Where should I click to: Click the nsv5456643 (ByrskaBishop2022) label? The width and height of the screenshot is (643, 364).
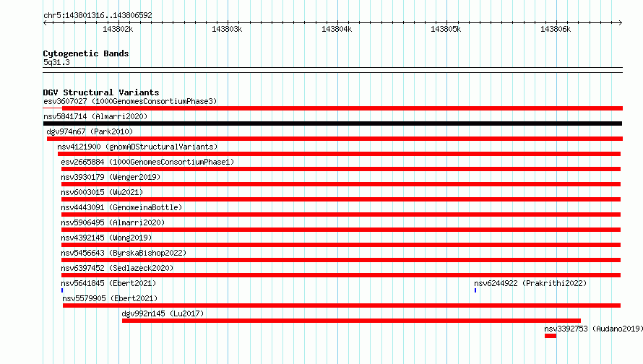pos(124,253)
